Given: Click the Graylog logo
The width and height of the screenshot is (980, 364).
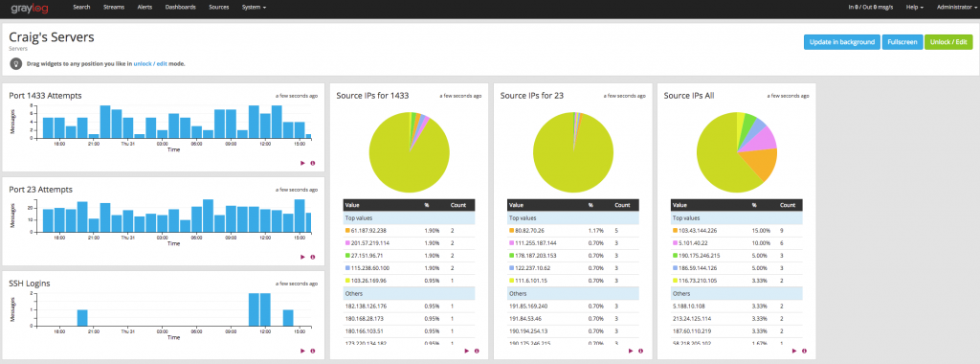Looking at the screenshot, I should click(x=30, y=8).
